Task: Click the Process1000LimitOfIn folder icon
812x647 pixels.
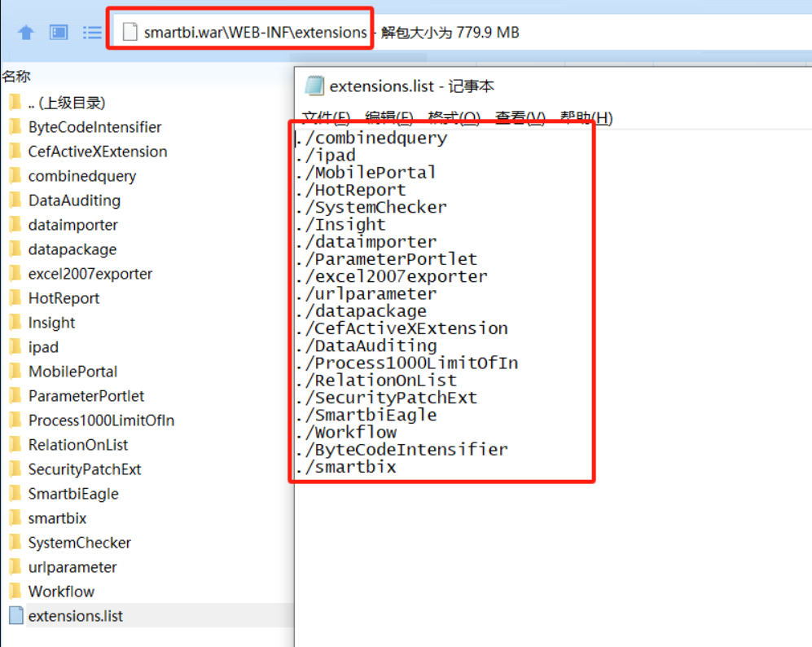Action: coord(15,420)
